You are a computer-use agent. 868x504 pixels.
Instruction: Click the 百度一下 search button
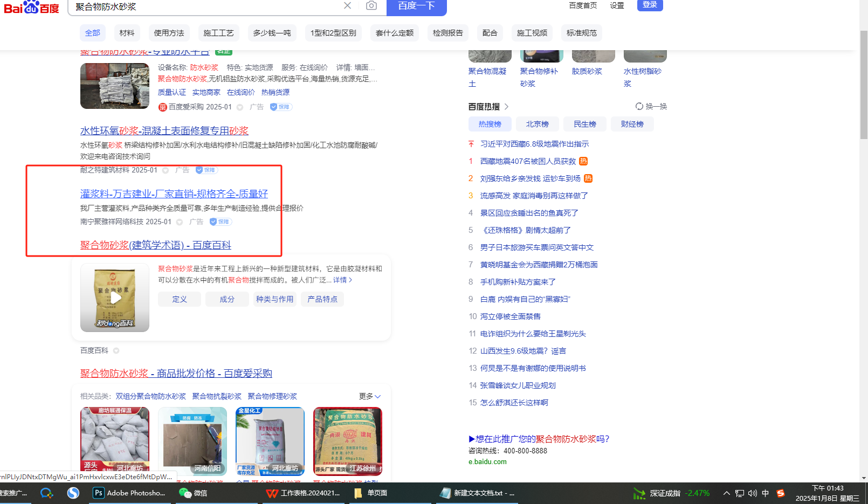pyautogui.click(x=416, y=6)
